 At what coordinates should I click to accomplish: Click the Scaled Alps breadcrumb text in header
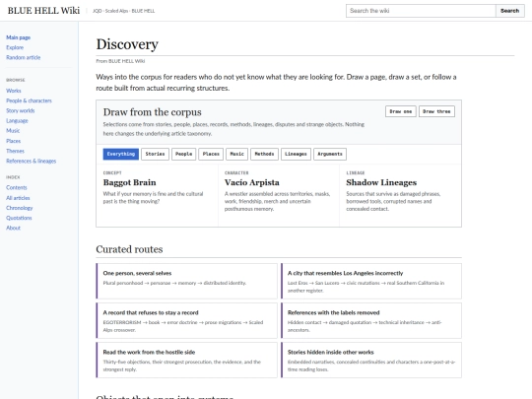coord(116,11)
